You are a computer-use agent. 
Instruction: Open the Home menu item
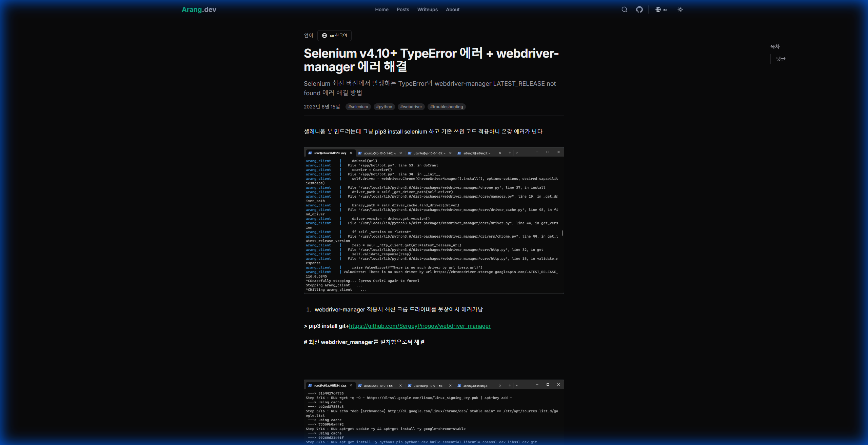point(382,9)
